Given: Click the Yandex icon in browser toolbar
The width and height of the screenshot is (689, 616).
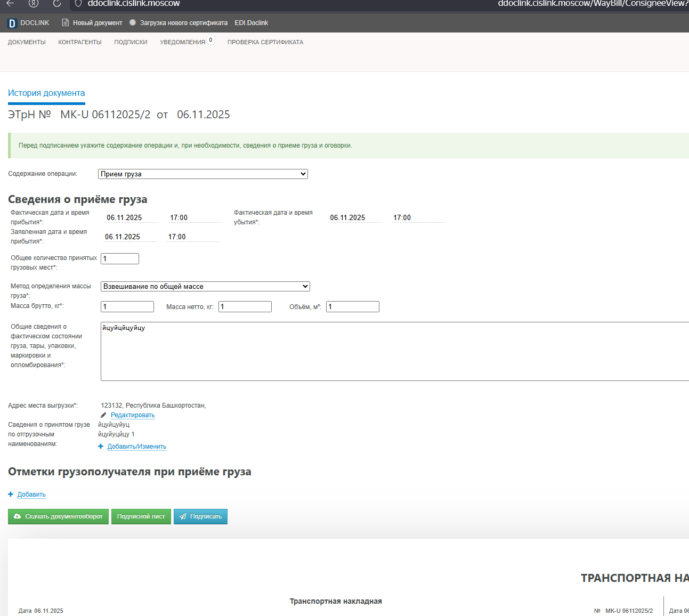Looking at the screenshot, I should point(34,3).
